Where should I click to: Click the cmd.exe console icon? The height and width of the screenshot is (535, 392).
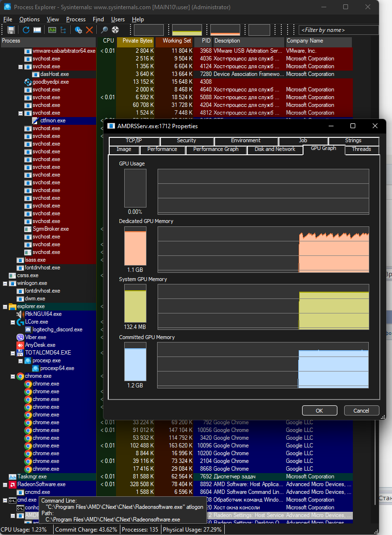tap(13, 501)
